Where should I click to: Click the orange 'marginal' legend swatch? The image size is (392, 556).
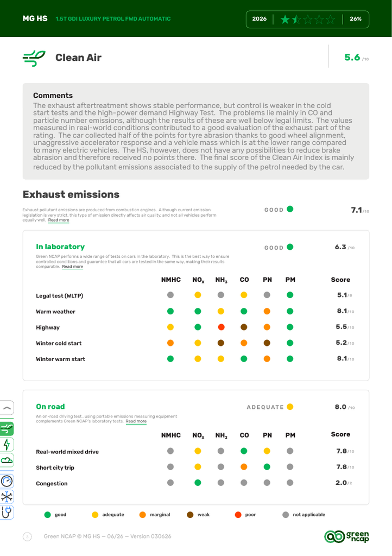click(142, 515)
